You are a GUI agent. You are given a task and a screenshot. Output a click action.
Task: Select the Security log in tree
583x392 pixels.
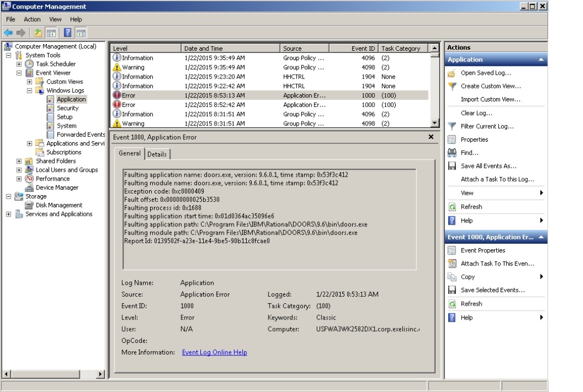pyautogui.click(x=68, y=108)
